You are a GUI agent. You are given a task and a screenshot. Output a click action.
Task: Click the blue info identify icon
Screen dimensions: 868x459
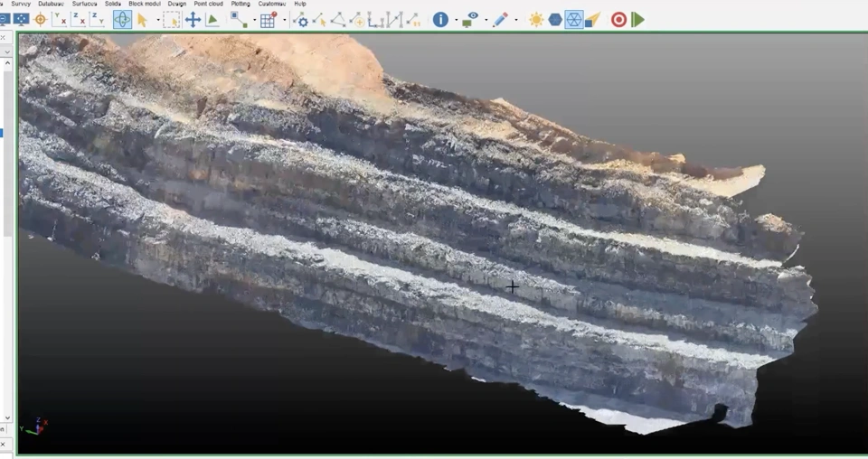[440, 20]
